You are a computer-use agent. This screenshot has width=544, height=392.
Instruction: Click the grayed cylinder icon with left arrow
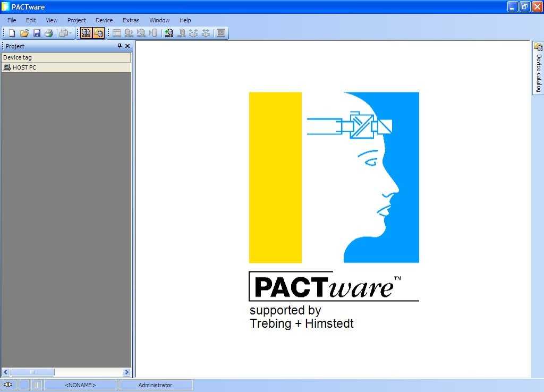pos(154,33)
